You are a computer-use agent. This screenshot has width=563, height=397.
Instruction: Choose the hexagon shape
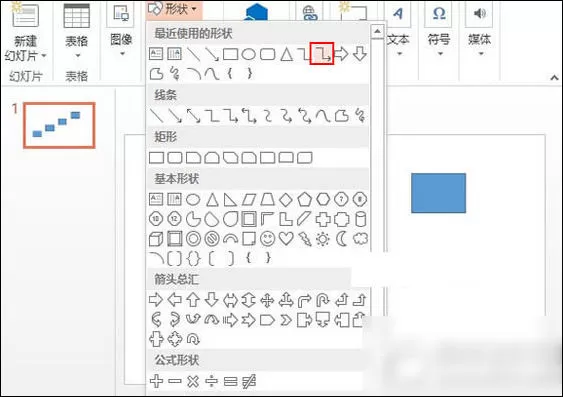(x=323, y=199)
